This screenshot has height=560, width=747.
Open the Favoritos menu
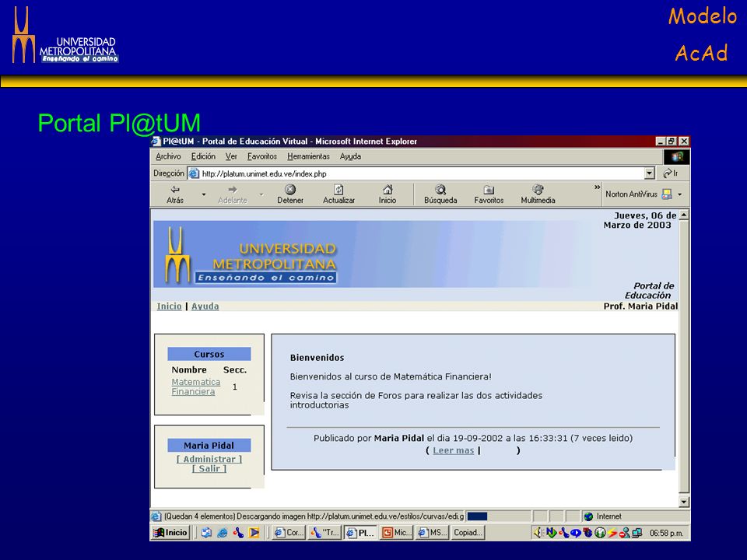click(x=262, y=156)
